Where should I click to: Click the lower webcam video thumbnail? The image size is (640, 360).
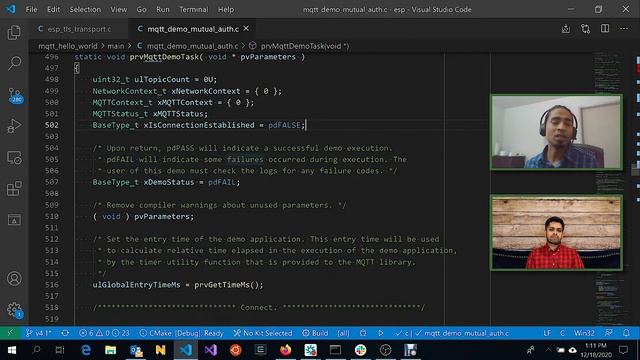(556, 233)
